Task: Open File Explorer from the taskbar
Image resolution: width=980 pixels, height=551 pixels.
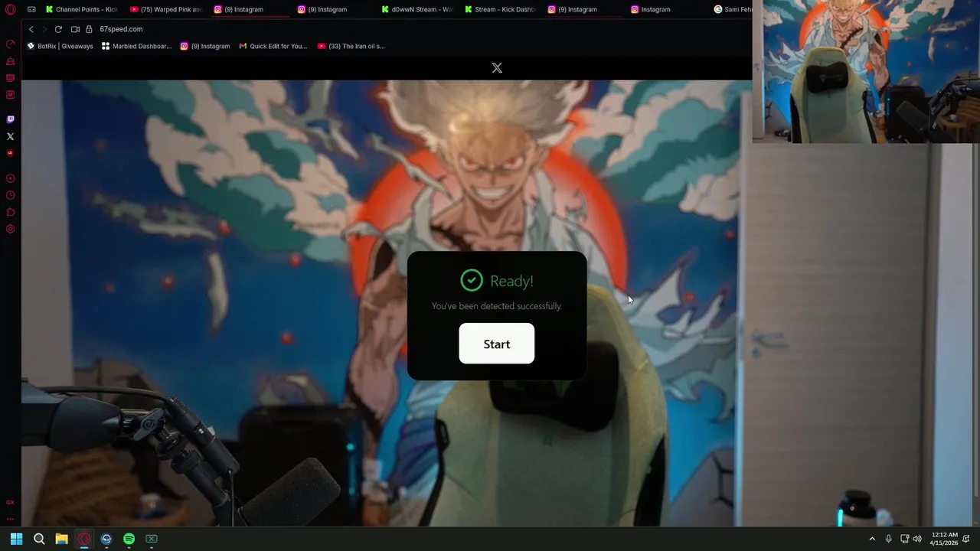Action: click(61, 539)
